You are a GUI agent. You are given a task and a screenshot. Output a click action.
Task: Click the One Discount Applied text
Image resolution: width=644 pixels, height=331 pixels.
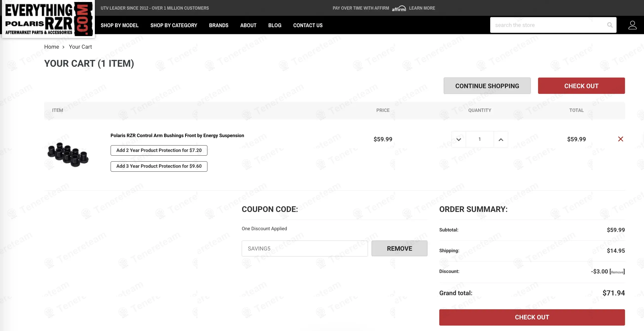[264, 228]
